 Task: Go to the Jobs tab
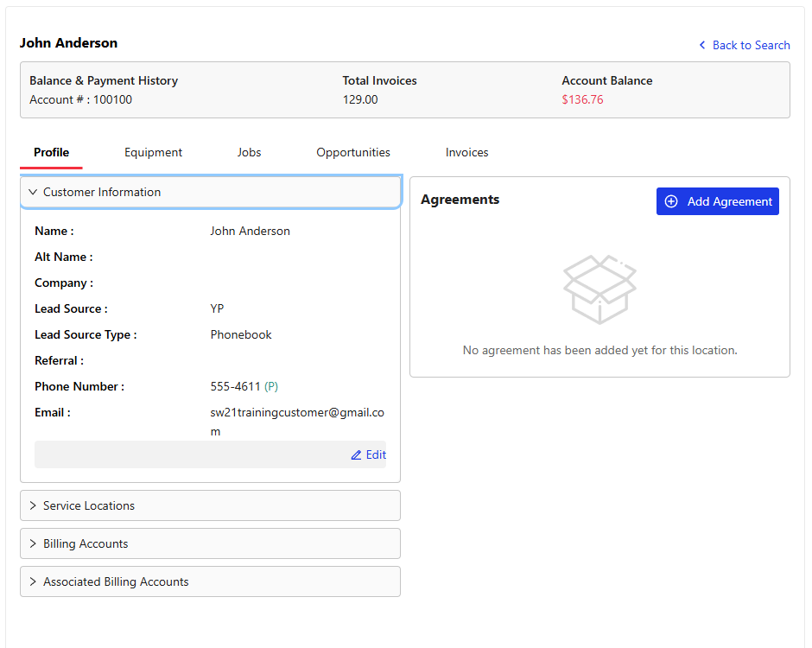point(249,152)
